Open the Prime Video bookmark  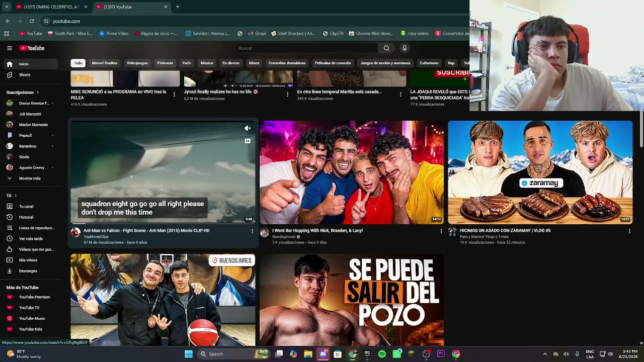114,34
